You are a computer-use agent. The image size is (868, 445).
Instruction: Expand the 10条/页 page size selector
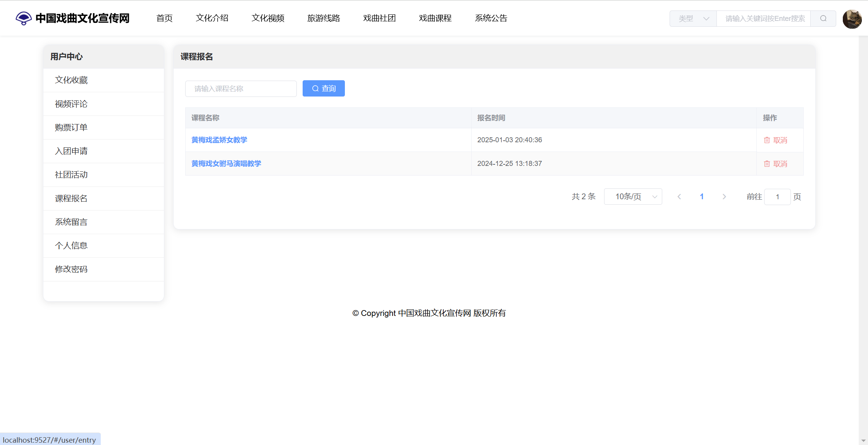[633, 197]
